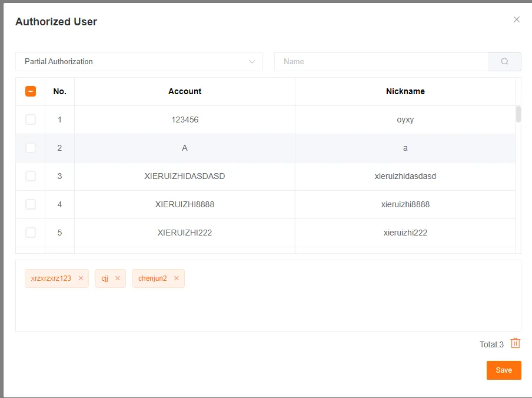
Task: Remove the chenjun2 tag
Action: pyautogui.click(x=176, y=278)
